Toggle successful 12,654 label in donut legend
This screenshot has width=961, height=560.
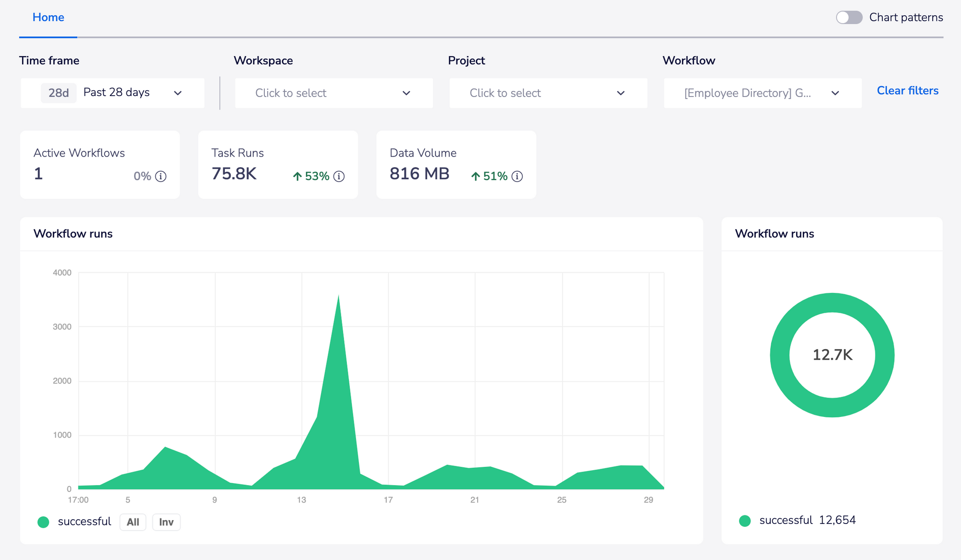tap(807, 520)
